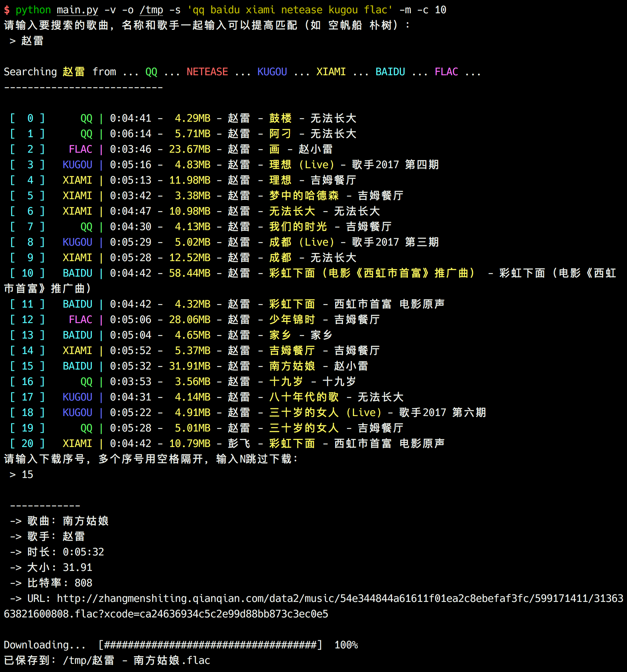Click song '八十年代的歌' in row 17
Image resolution: width=627 pixels, height=672 pixels.
[304, 397]
